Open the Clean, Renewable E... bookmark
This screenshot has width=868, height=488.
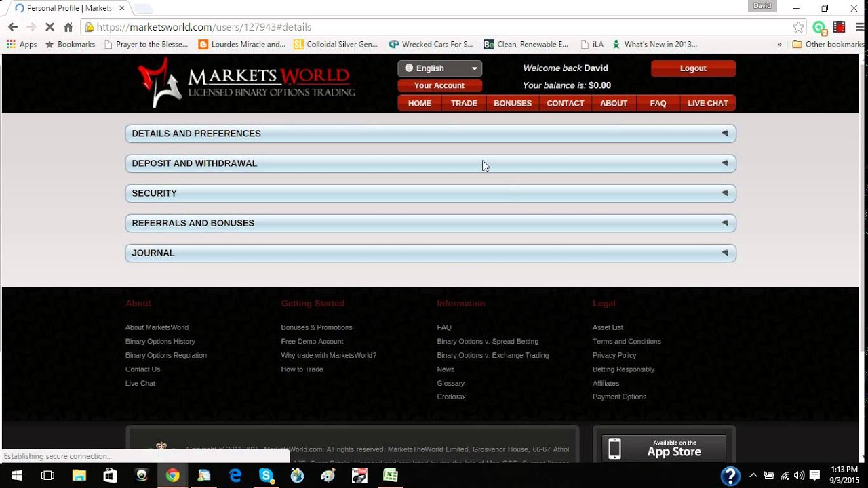pos(526,45)
